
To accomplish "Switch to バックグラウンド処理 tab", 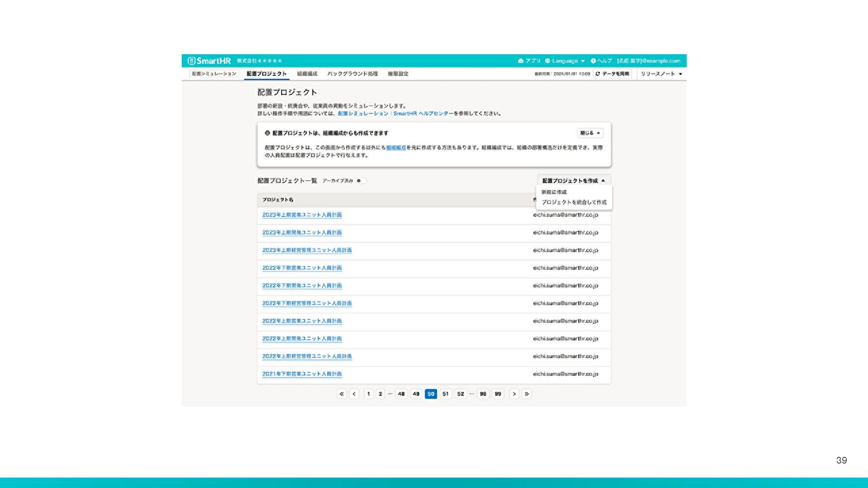I will (x=352, y=74).
